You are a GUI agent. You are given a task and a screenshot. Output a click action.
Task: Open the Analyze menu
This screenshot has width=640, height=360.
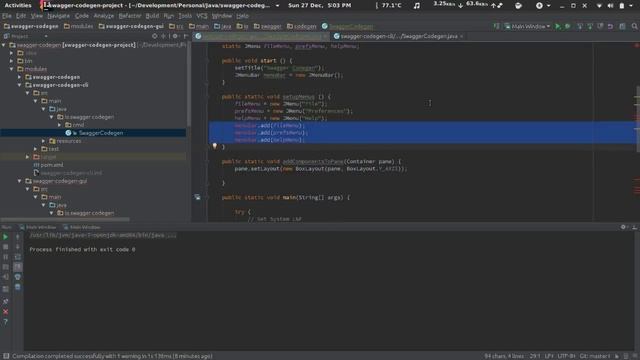[104, 16]
